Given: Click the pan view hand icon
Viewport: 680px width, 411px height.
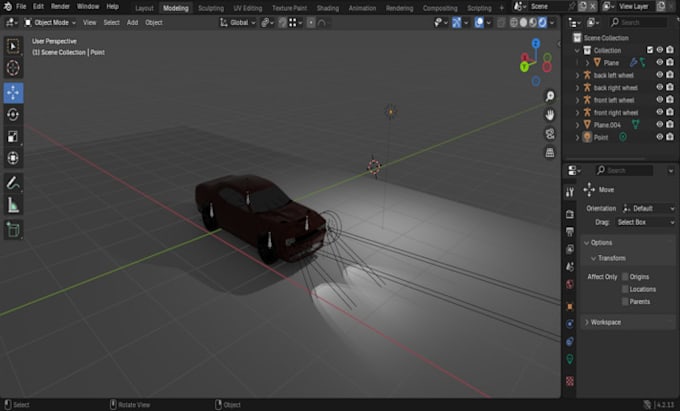Looking at the screenshot, I should [x=550, y=115].
